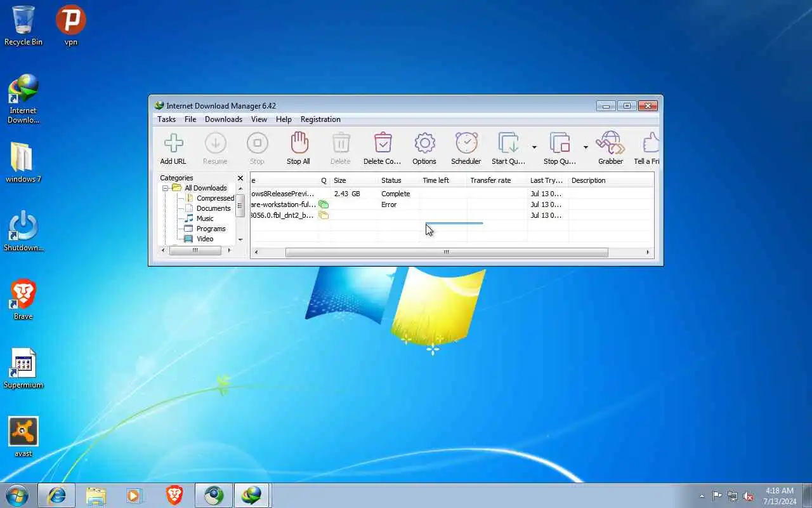Open the Supermium desktop shortcut
Screen dimensions: 812x508
tap(23, 368)
